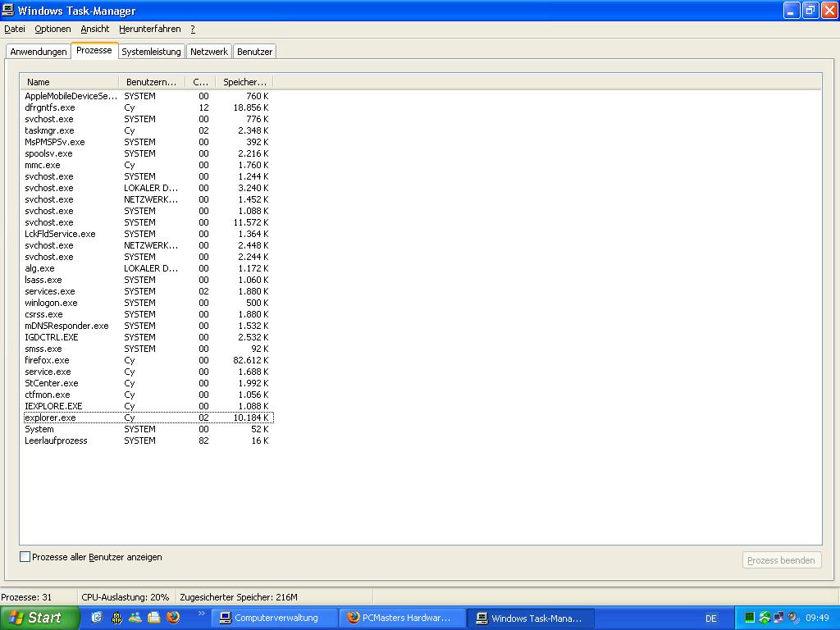This screenshot has width=840, height=630.
Task: Sort by the Benutzername column header
Action: [152, 82]
